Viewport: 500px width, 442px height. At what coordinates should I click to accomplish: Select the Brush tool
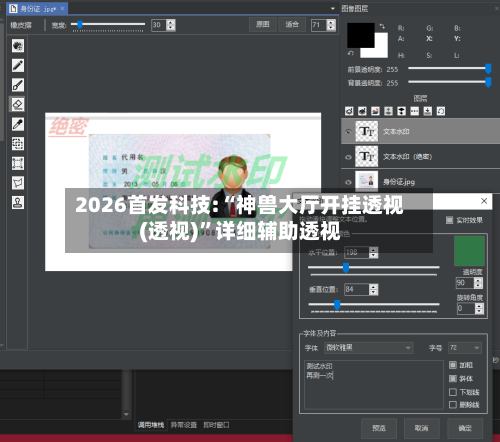tap(18, 85)
